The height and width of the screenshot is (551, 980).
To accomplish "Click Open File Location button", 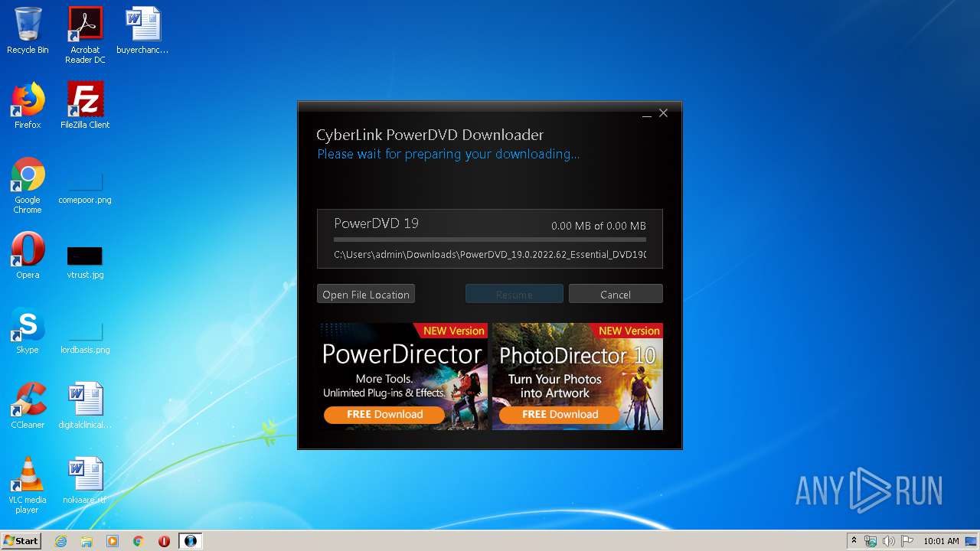I will pos(366,295).
